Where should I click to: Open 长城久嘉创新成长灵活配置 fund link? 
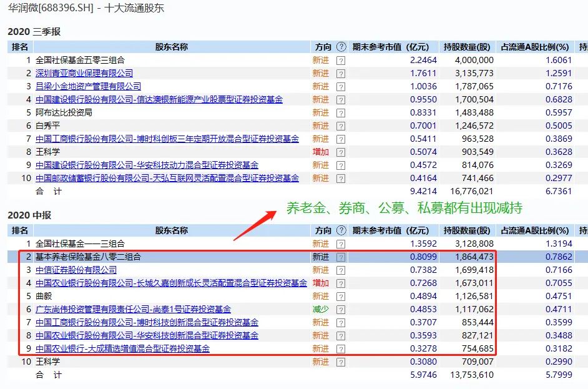pos(172,283)
